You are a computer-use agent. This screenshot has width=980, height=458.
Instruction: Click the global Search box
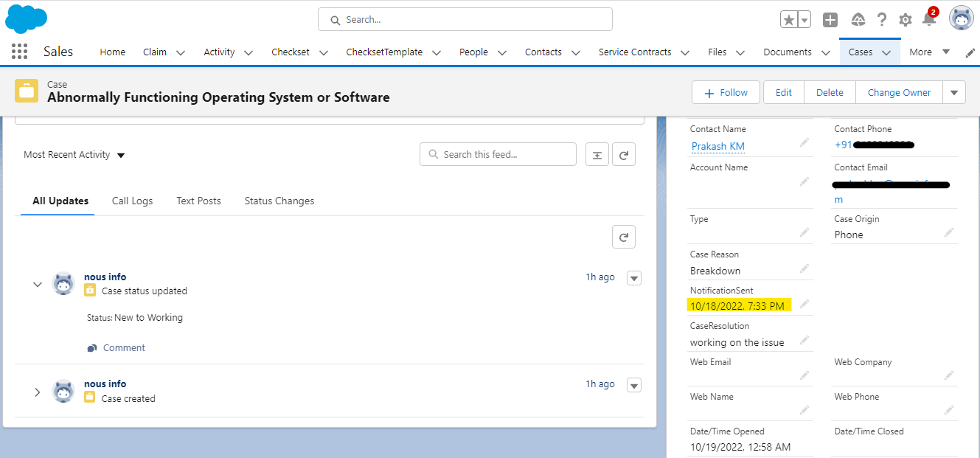pyautogui.click(x=465, y=20)
